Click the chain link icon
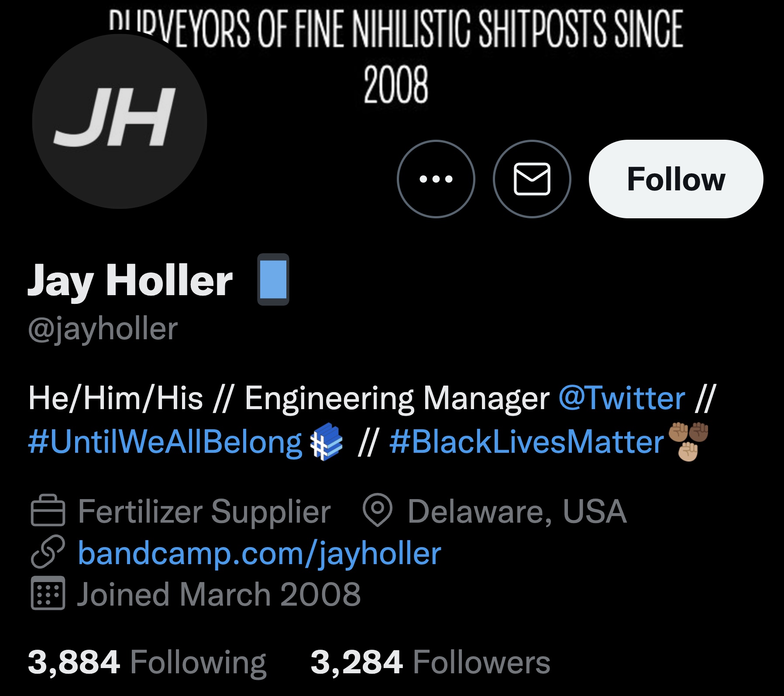The image size is (784, 696). pyautogui.click(x=48, y=551)
